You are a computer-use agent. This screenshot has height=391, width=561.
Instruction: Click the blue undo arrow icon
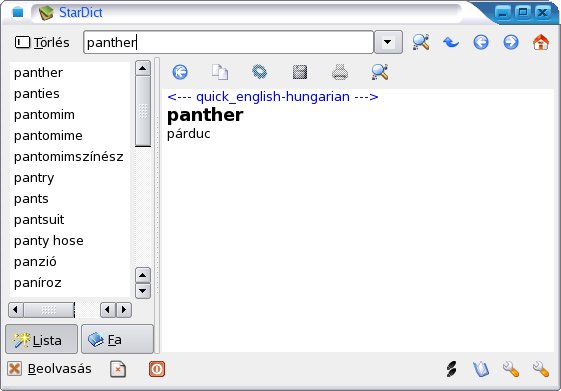click(451, 42)
